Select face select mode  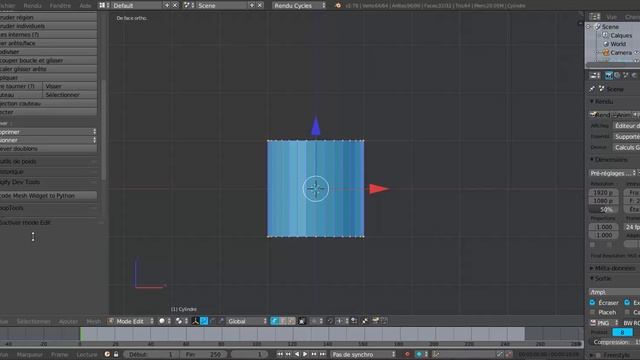(291, 321)
